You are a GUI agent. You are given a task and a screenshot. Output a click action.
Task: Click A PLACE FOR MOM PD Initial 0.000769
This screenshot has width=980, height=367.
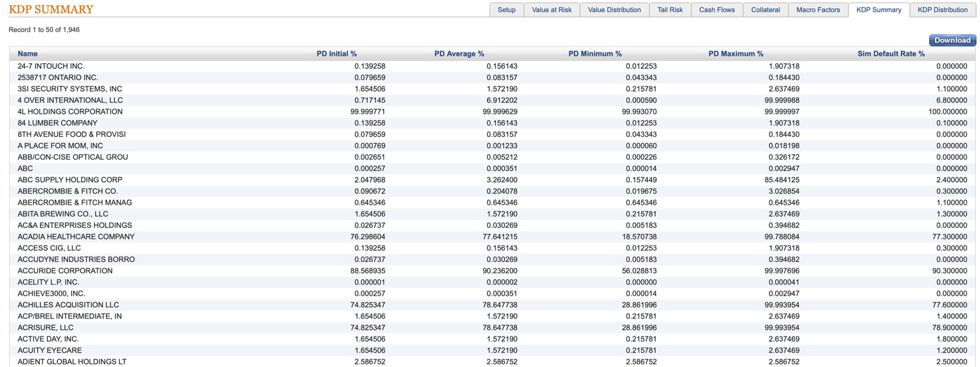pos(369,146)
